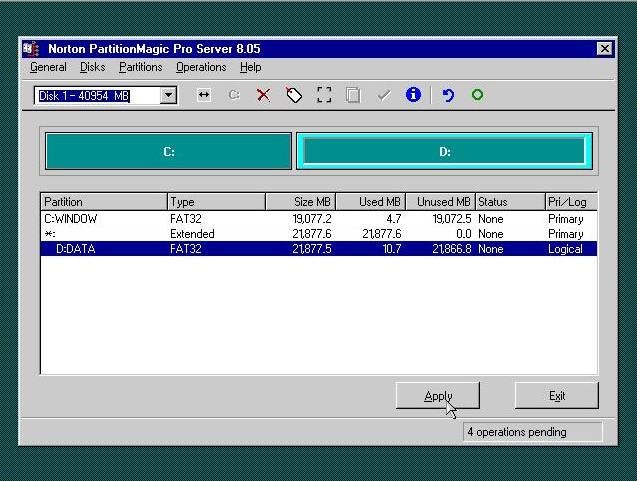Click the Label tag toolbar icon
The width and height of the screenshot is (637, 481).
(x=294, y=95)
